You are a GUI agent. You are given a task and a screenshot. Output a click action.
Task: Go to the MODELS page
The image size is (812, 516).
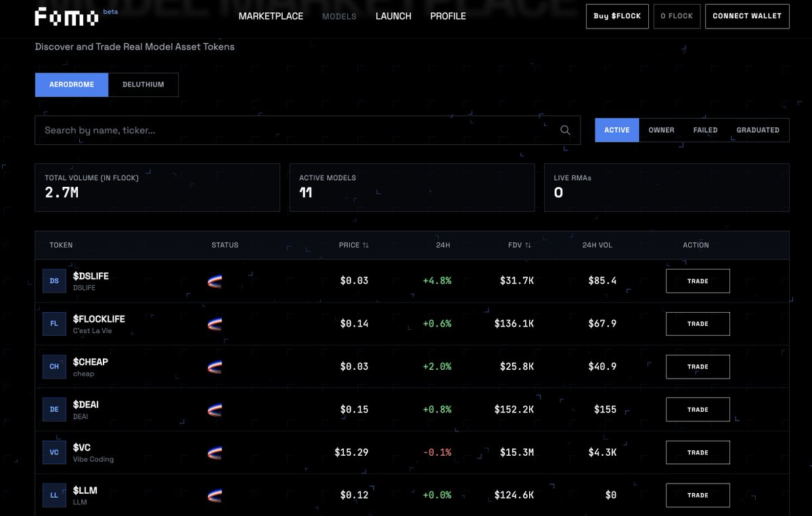(339, 16)
